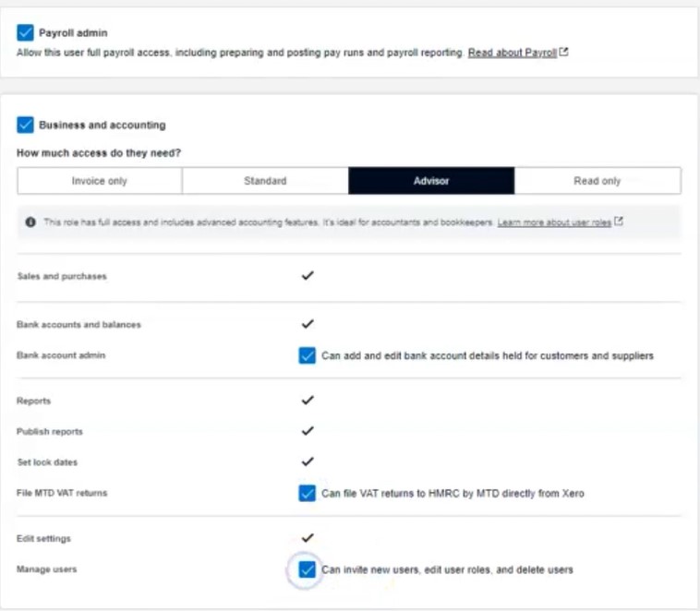Open Learn more about user roles link

coord(554,222)
